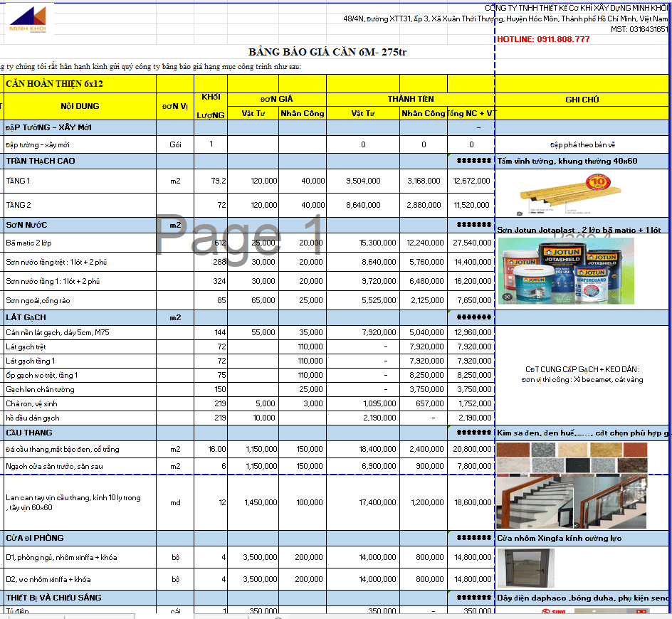Click the 'md' unit cell
The height and width of the screenshot is (619, 672).
(175, 502)
